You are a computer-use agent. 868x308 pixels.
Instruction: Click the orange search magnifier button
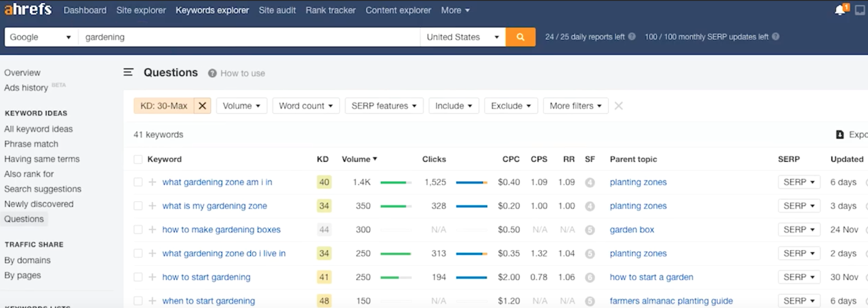pos(520,37)
